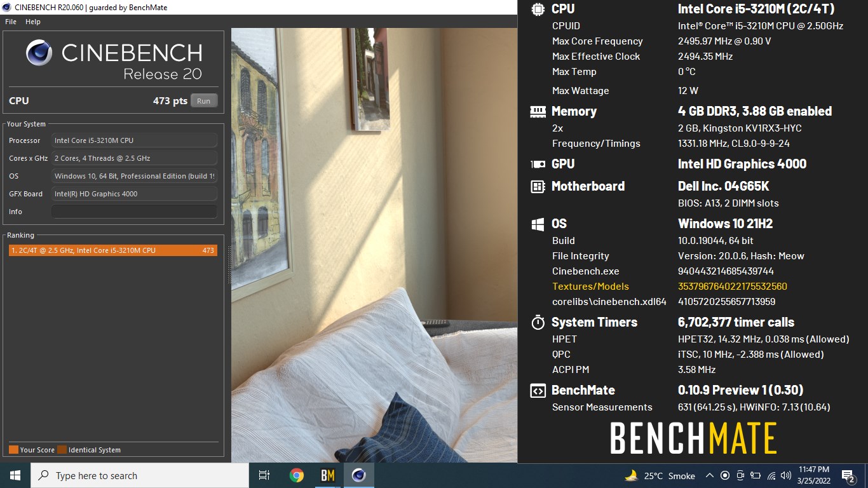Click the BenchMate OS Windows icon
Viewport: 868px width, 488px height.
tap(538, 224)
